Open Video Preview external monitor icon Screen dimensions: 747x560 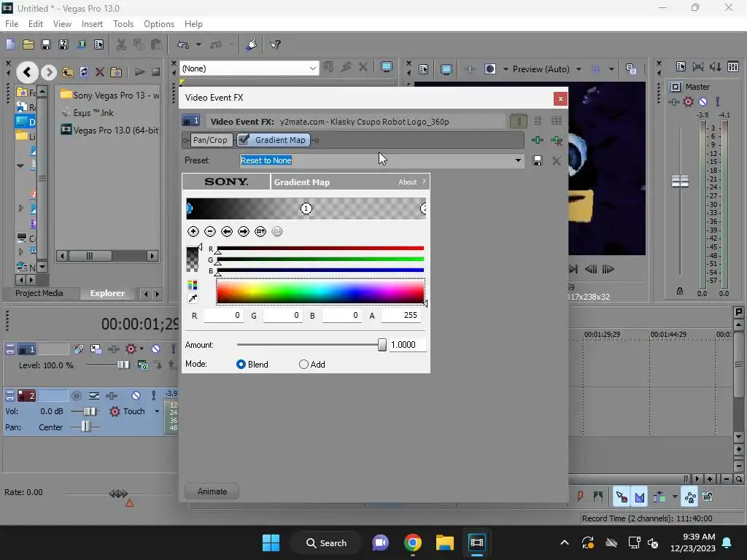pos(446,69)
